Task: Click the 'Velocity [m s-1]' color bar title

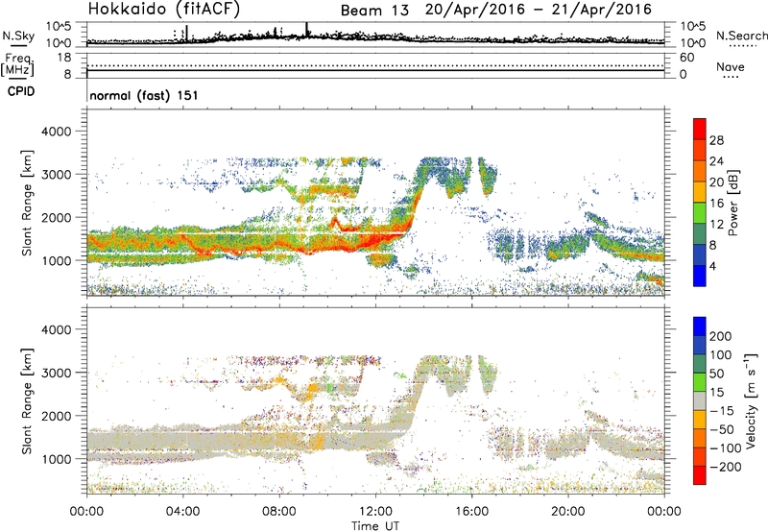Action: pyautogui.click(x=751, y=400)
